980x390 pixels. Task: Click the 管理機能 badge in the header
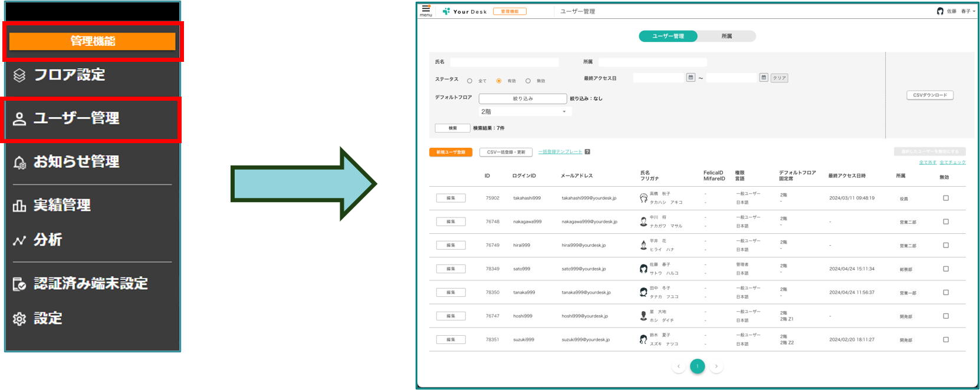[x=509, y=11]
